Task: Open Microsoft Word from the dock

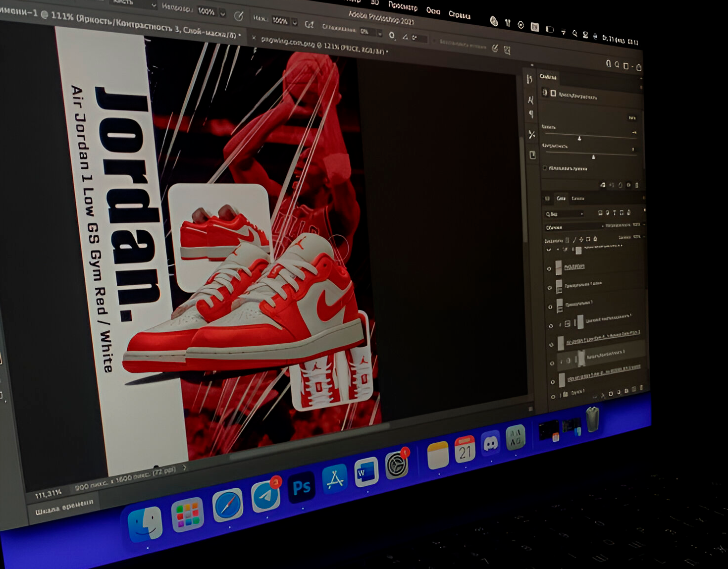Action: tap(366, 472)
